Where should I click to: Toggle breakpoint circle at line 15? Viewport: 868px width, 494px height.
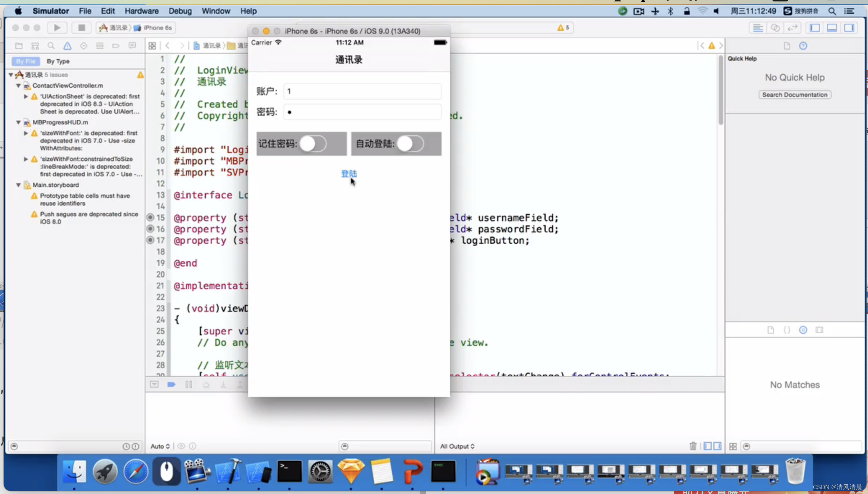[x=150, y=217]
